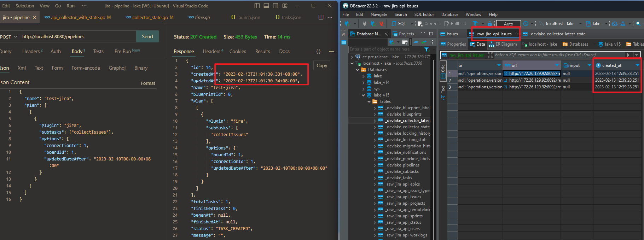The width and height of the screenshot is (644, 240).
Task: Toggle bottom panel in VS Code title bar
Action: pyautogui.click(x=266, y=6)
